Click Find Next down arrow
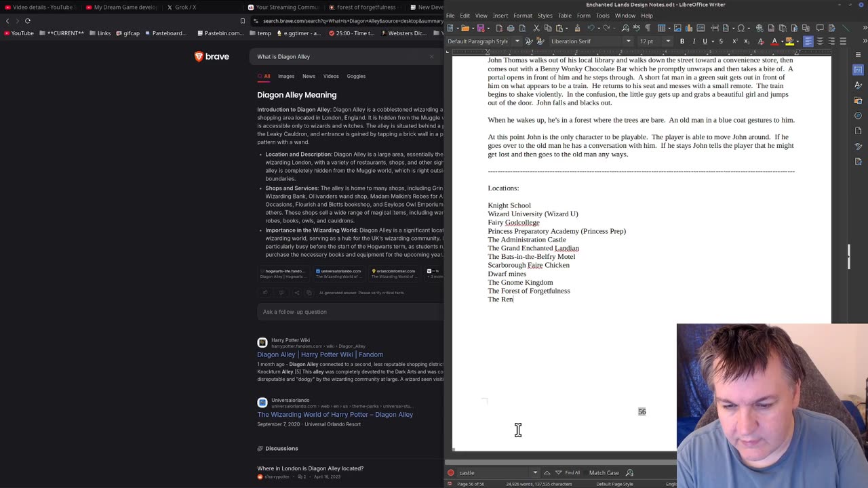 click(558, 472)
